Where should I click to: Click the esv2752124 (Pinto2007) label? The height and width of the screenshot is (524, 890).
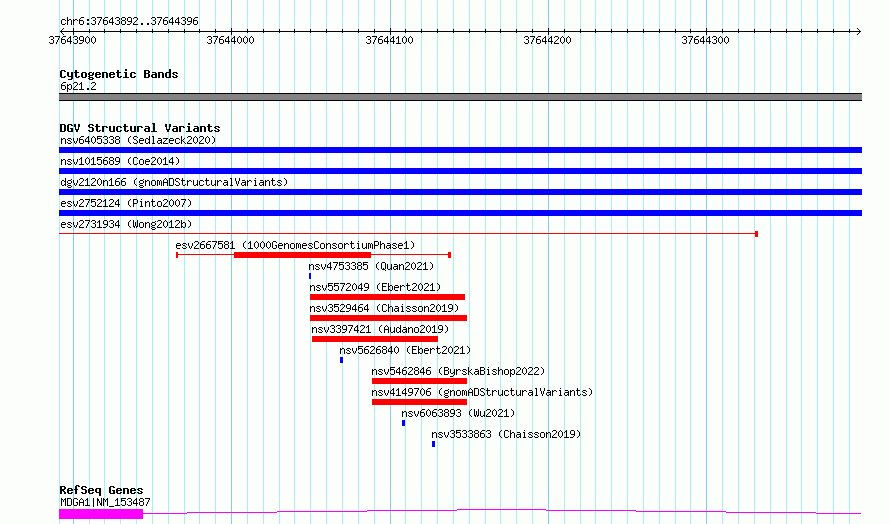point(126,203)
